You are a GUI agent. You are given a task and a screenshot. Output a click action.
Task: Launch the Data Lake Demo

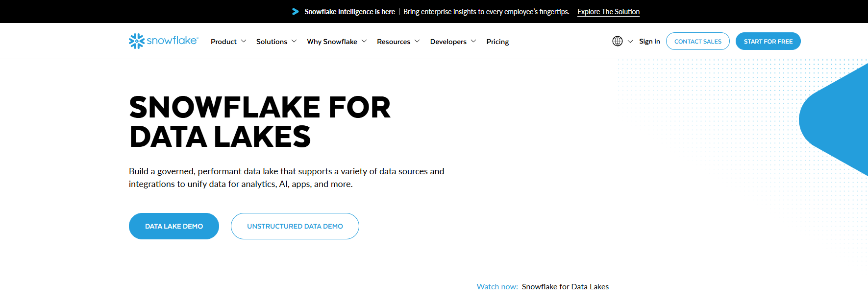tap(174, 226)
